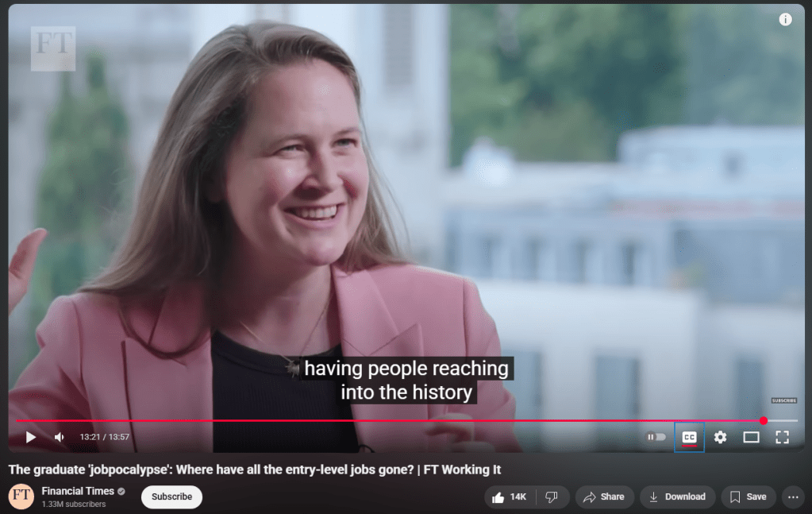Open the player settings gear
Screen dimensions: 812x514
coord(720,437)
